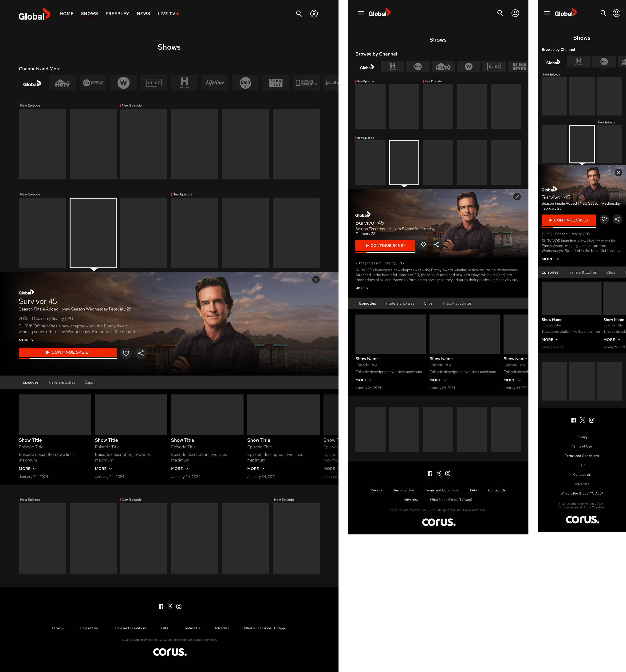This screenshot has height=672, width=626.
Task: Open Privacy link in desktop footer
Action: 57,628
